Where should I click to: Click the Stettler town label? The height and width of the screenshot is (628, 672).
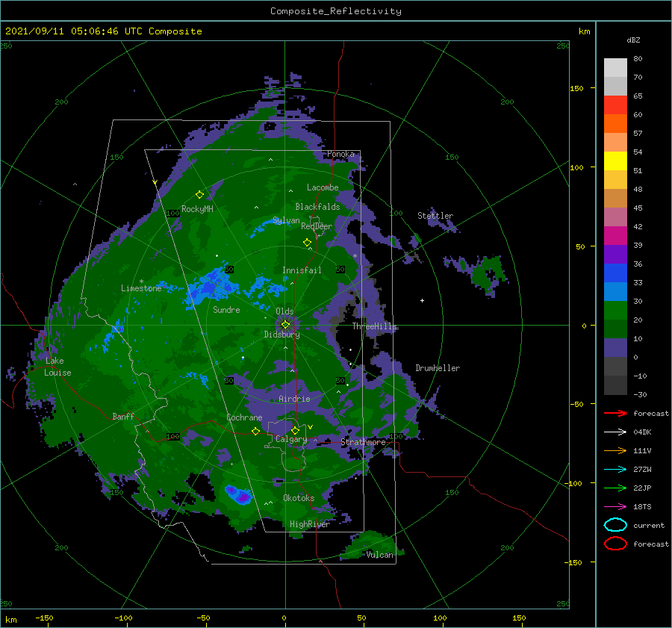pyautogui.click(x=435, y=216)
